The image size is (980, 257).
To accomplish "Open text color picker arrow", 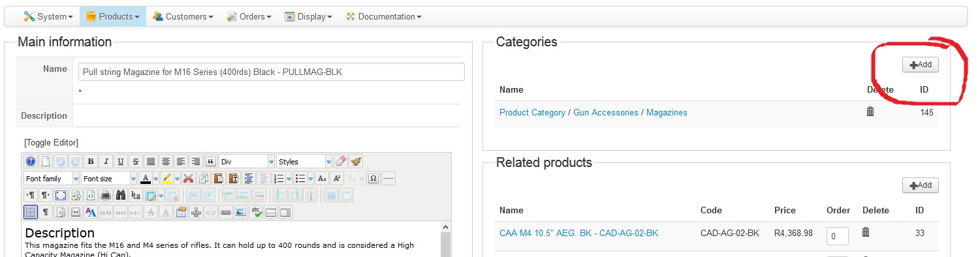I will tap(155, 178).
